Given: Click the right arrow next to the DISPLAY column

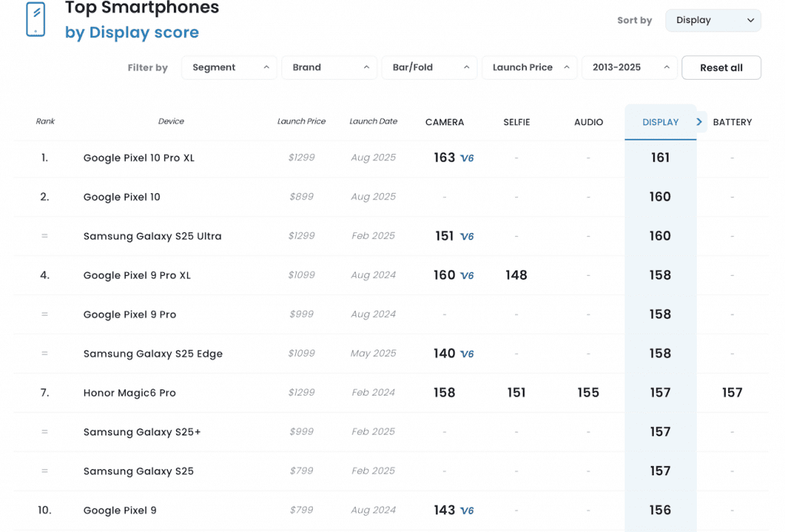Looking at the screenshot, I should (699, 122).
